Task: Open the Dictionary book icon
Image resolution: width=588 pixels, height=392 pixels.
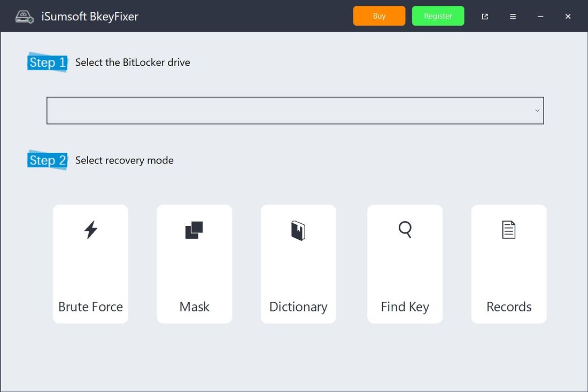Action: (x=298, y=230)
